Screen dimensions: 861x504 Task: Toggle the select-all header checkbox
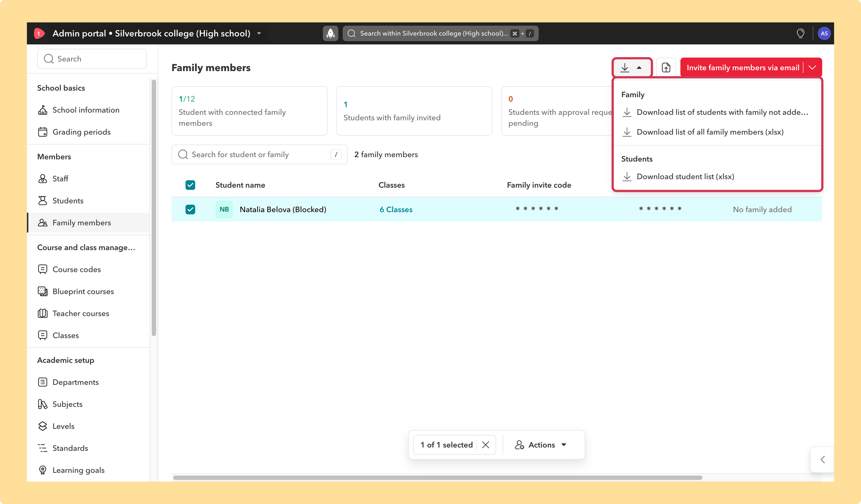(x=190, y=185)
